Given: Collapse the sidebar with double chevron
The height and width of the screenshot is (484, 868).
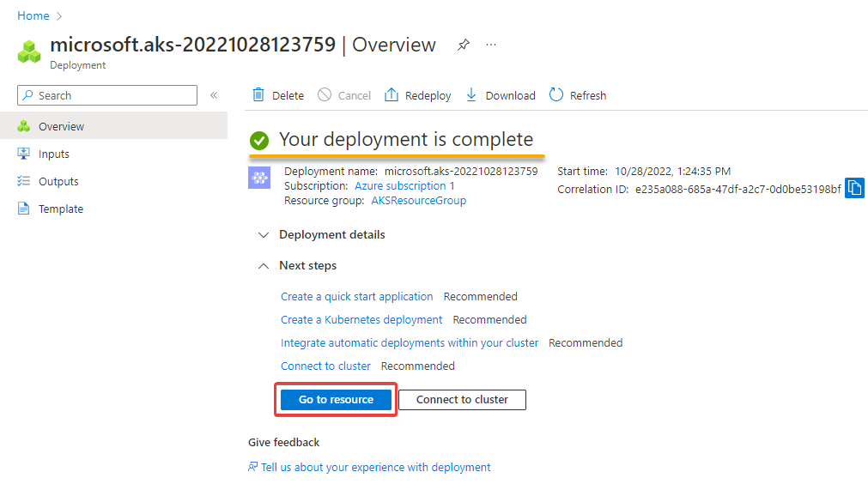Looking at the screenshot, I should click(x=214, y=95).
